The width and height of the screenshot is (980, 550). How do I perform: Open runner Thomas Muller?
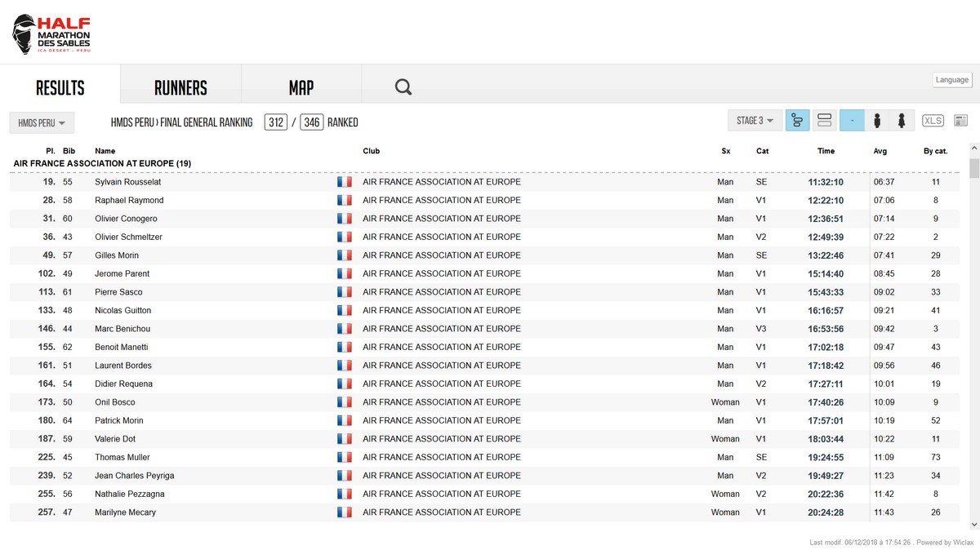122,457
